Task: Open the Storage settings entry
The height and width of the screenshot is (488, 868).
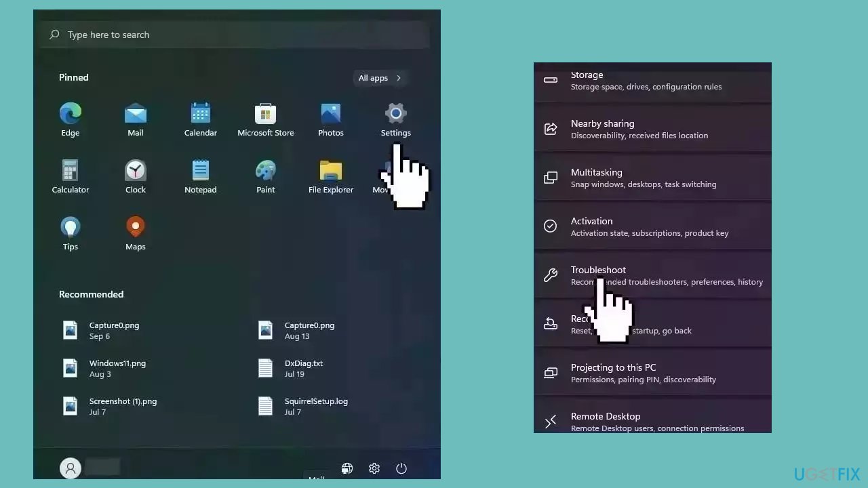Action: 652,81
